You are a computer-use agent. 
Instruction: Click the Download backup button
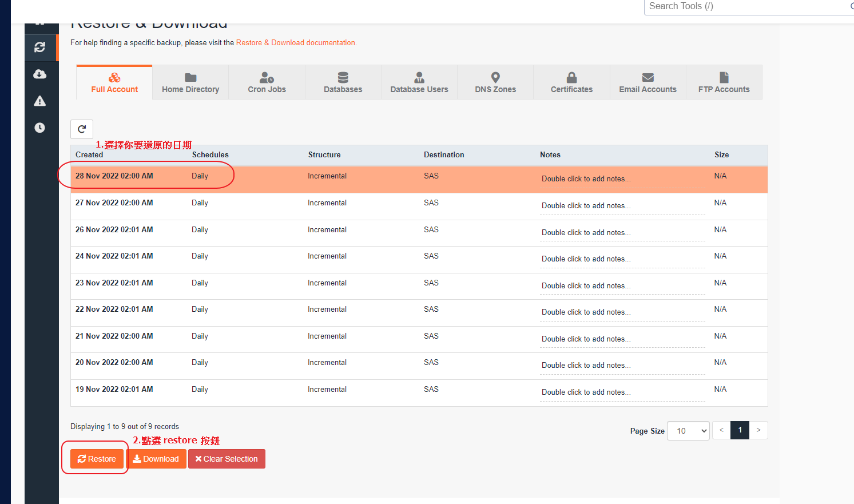click(156, 459)
